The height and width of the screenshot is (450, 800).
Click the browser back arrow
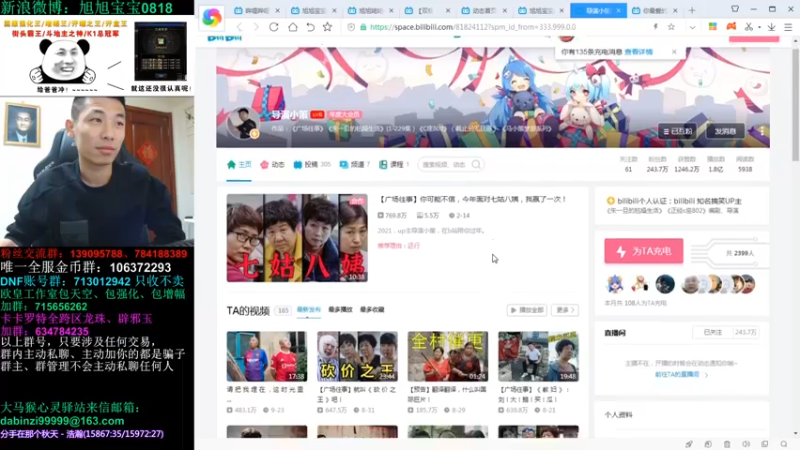coord(239,27)
